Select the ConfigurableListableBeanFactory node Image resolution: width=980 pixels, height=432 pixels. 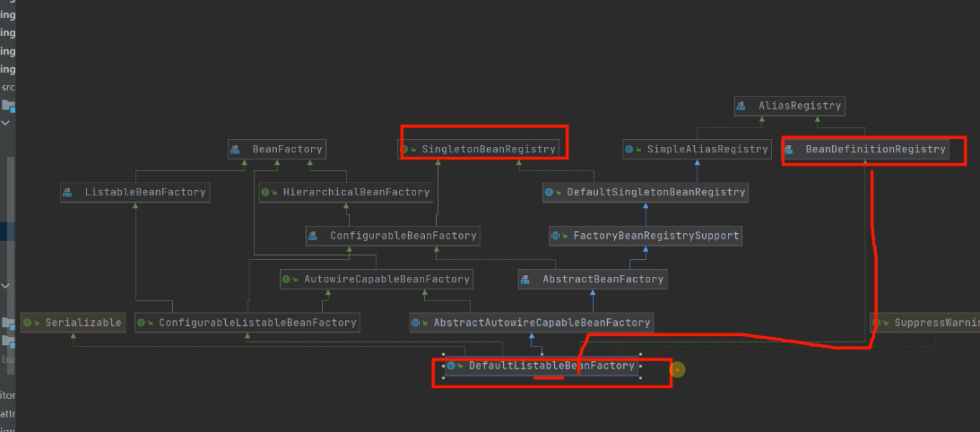247,323
